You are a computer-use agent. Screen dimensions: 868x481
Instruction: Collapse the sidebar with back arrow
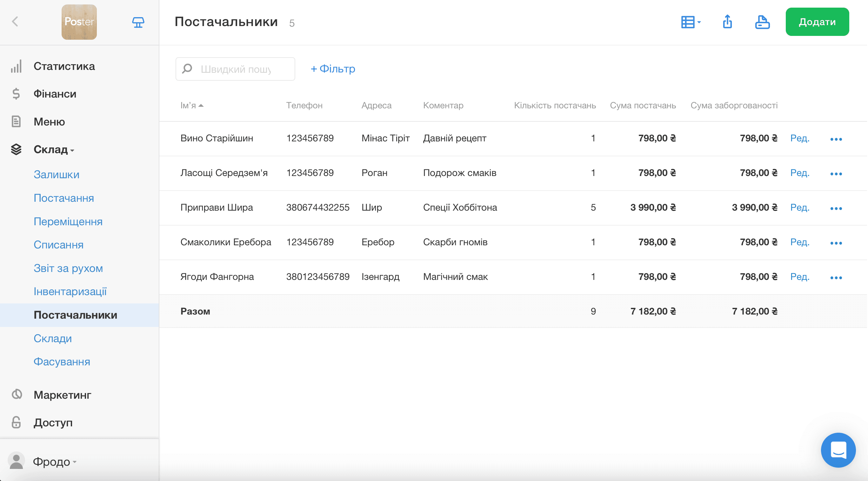[x=15, y=22]
